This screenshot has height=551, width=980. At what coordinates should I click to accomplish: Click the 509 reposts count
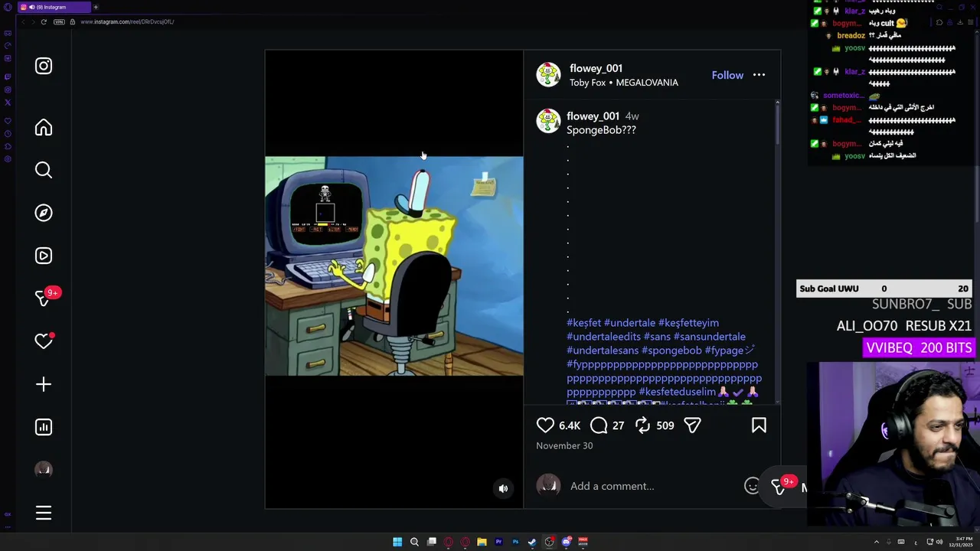click(665, 425)
